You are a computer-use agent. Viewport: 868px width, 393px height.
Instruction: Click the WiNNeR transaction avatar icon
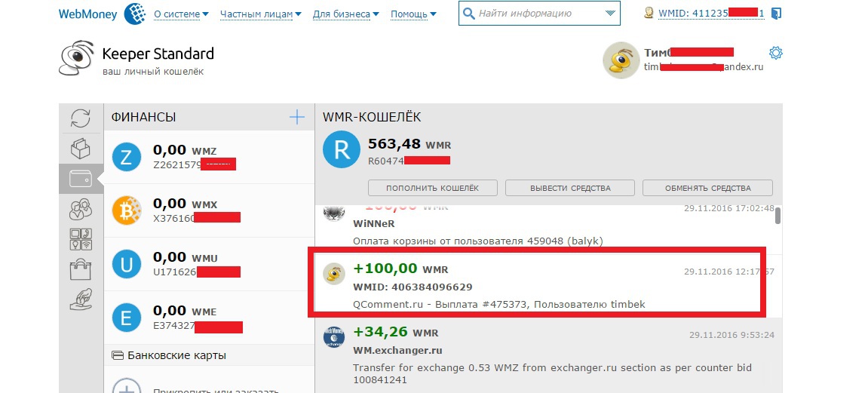(x=334, y=213)
